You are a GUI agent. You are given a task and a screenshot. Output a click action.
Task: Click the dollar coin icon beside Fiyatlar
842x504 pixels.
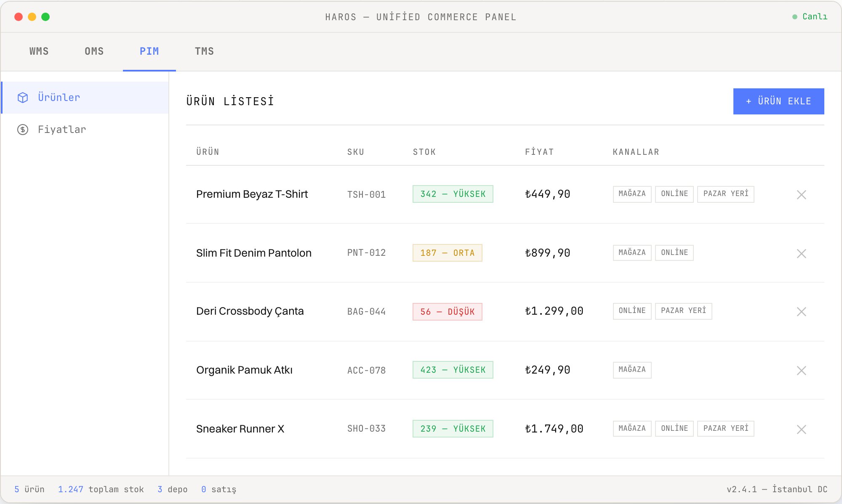tap(23, 130)
